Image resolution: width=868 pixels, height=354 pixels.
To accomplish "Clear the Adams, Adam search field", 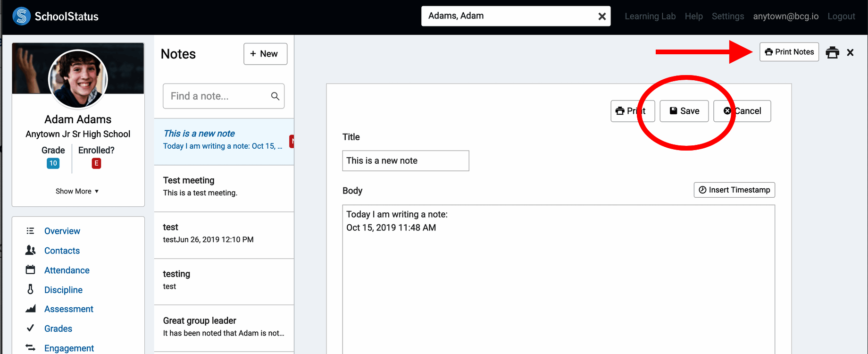I will pos(602,17).
